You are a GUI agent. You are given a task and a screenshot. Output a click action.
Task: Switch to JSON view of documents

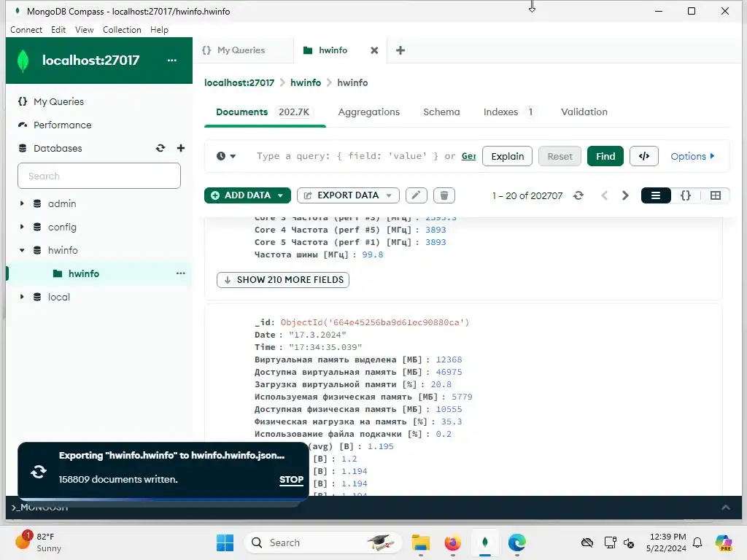click(686, 195)
